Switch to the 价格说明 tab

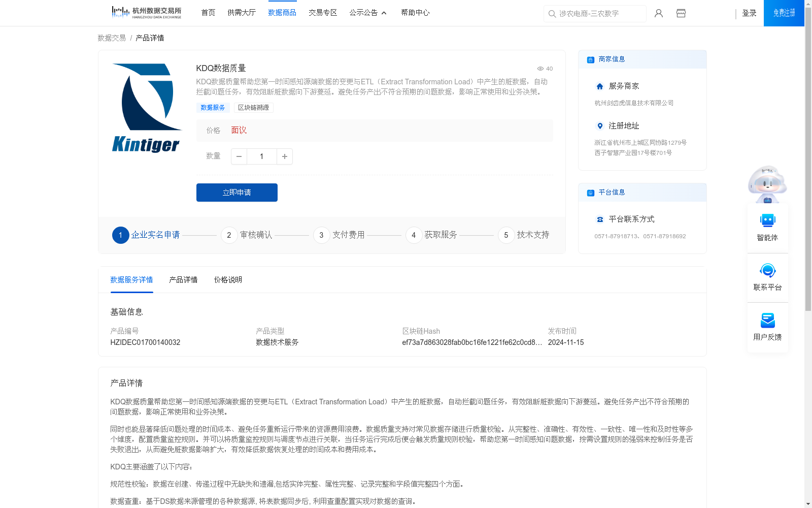click(228, 280)
